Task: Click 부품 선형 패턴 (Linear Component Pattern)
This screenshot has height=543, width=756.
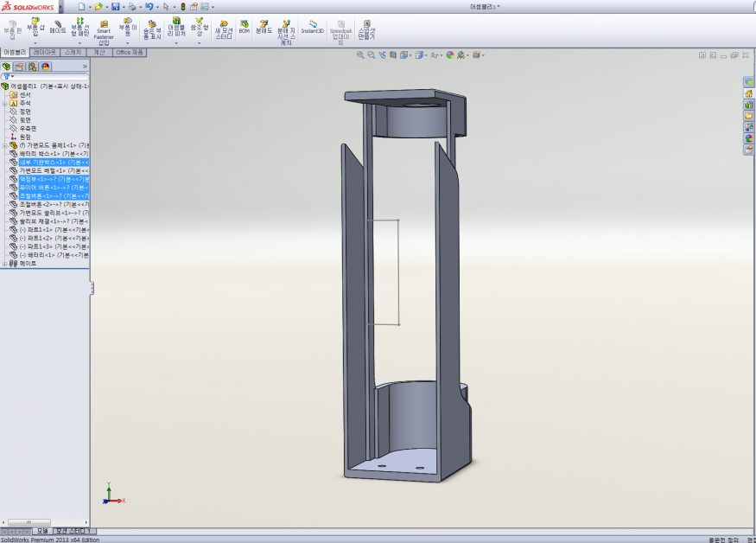Action: [80, 28]
